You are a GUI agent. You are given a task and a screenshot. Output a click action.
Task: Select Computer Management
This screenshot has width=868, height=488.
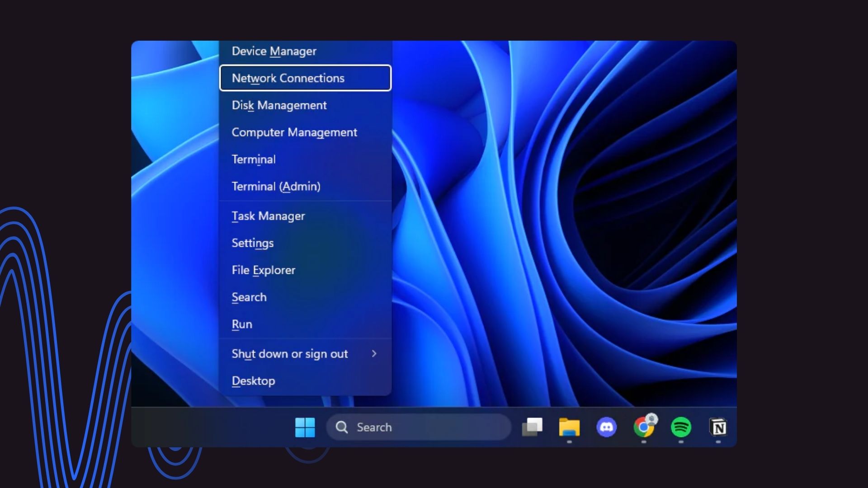pyautogui.click(x=305, y=132)
